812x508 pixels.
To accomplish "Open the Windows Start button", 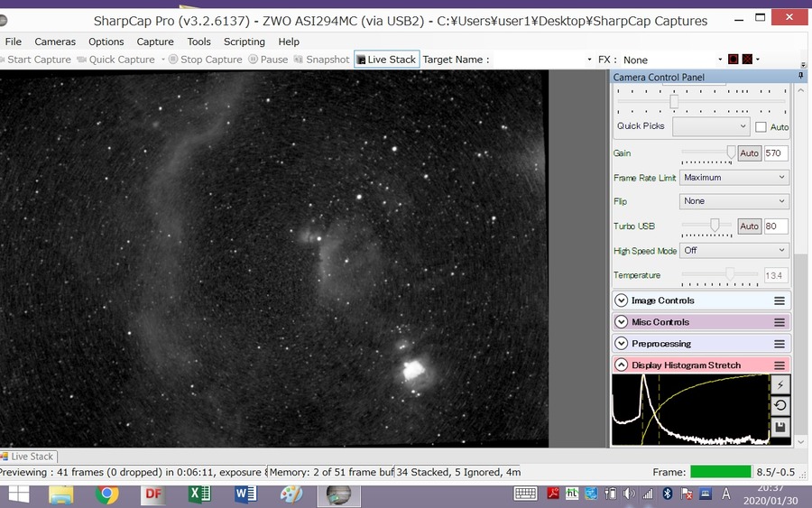I will pyautogui.click(x=19, y=494).
